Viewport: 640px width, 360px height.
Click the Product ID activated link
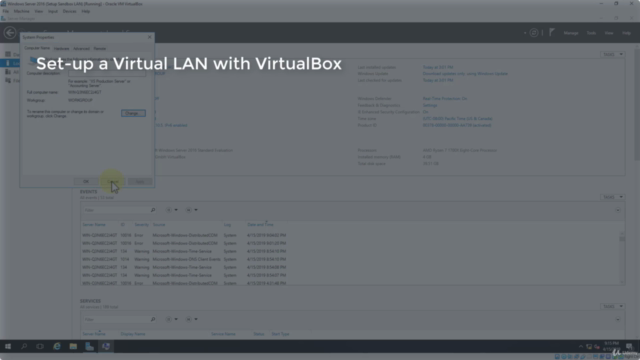pyautogui.click(x=457, y=125)
